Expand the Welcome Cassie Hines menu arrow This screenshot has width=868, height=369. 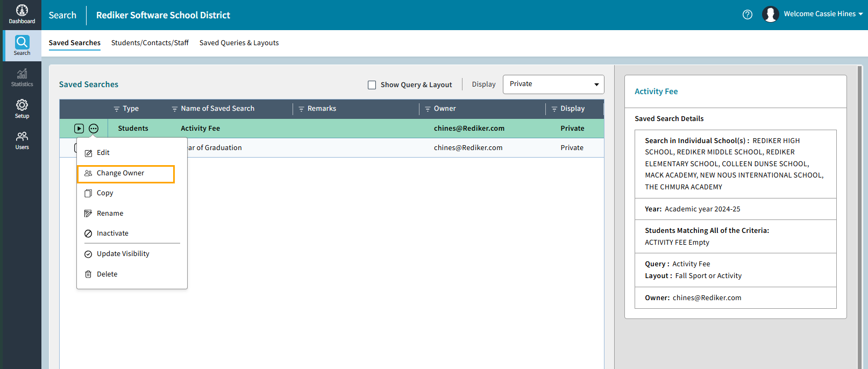(x=860, y=14)
